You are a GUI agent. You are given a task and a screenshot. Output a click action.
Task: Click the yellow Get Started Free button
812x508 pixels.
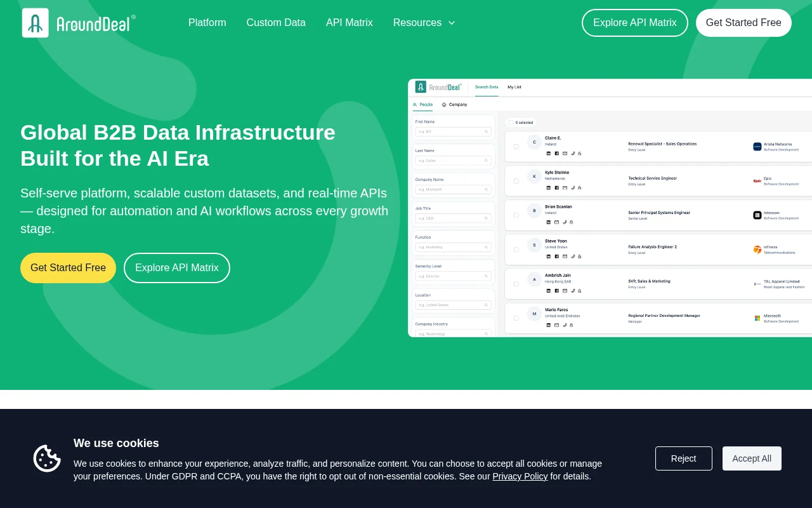pyautogui.click(x=68, y=268)
